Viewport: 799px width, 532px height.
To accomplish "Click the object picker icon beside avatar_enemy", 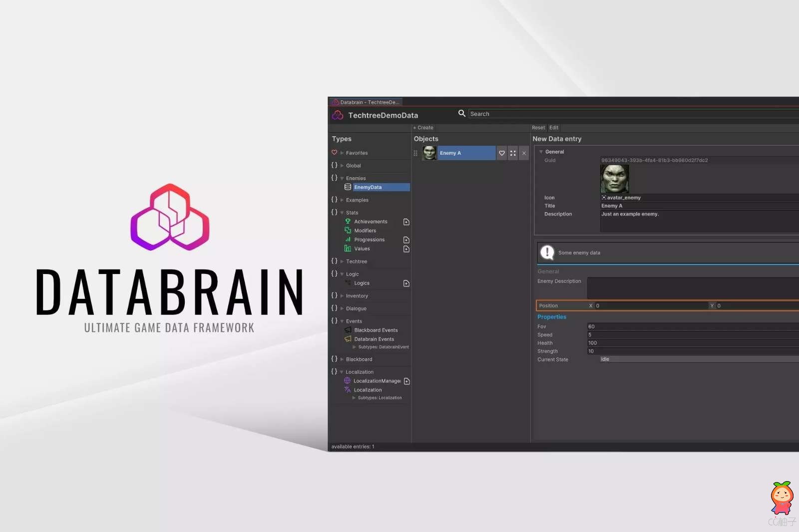I will pyautogui.click(x=604, y=198).
